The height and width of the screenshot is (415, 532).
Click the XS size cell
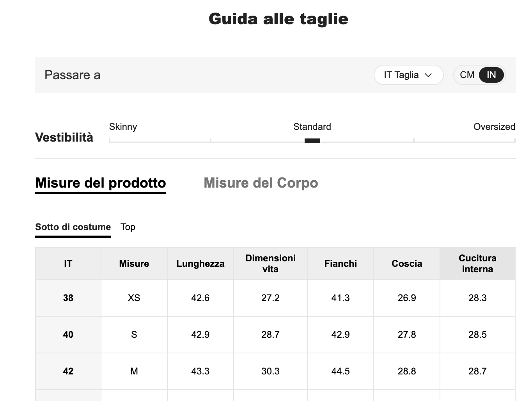[x=134, y=298]
